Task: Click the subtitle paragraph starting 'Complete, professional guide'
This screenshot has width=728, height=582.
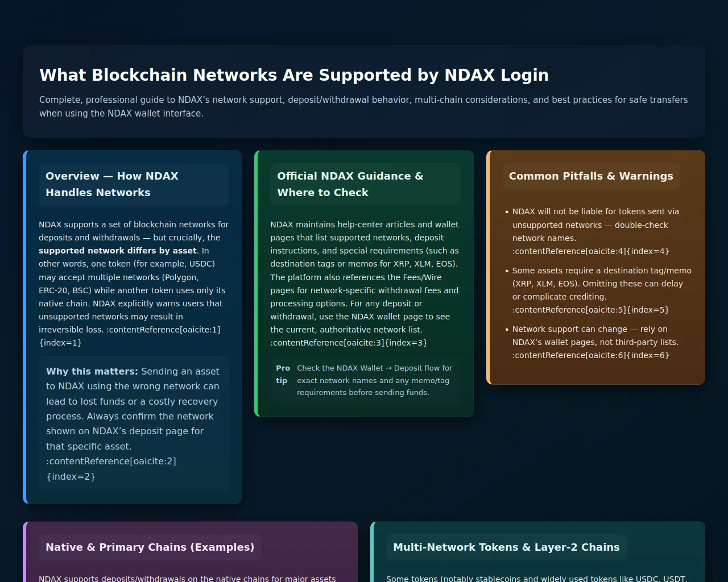Action: 363,106
